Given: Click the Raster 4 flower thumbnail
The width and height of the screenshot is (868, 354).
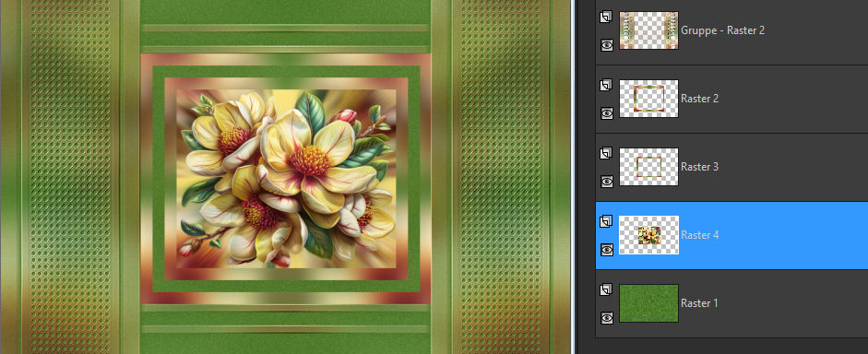Looking at the screenshot, I should click(648, 235).
